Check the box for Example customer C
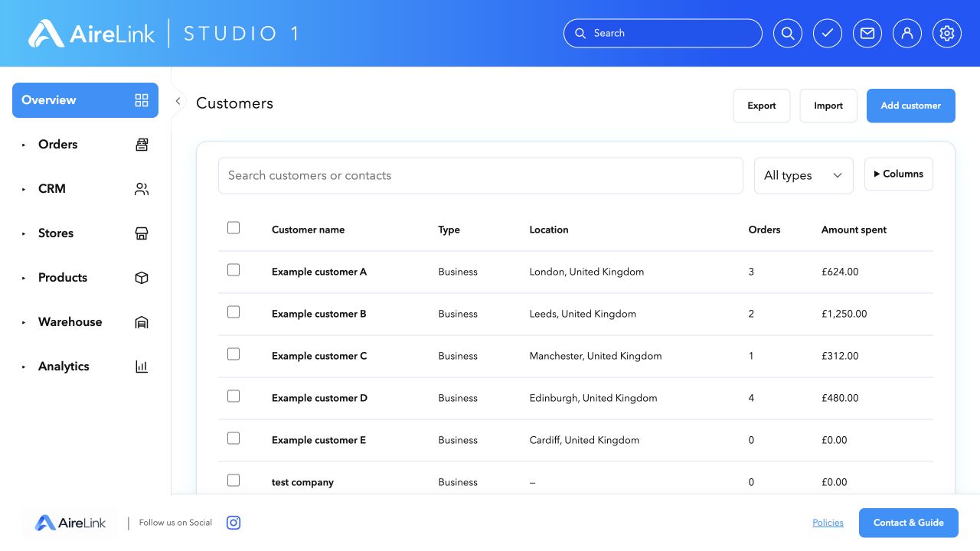 click(x=234, y=354)
